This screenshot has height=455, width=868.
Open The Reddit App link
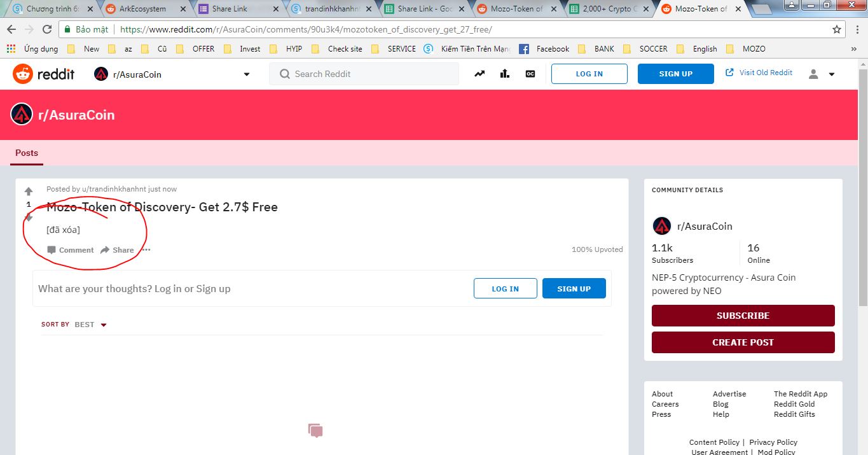[801, 394]
